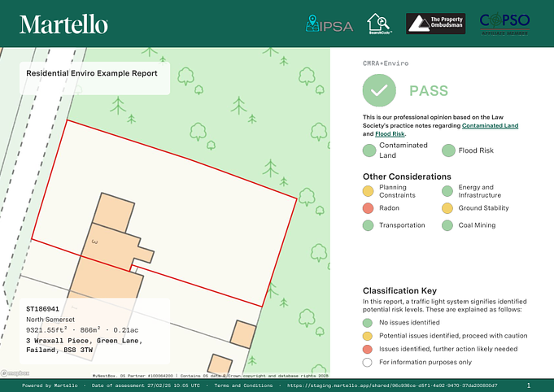Click The Property Ombudsman logo

(x=435, y=24)
